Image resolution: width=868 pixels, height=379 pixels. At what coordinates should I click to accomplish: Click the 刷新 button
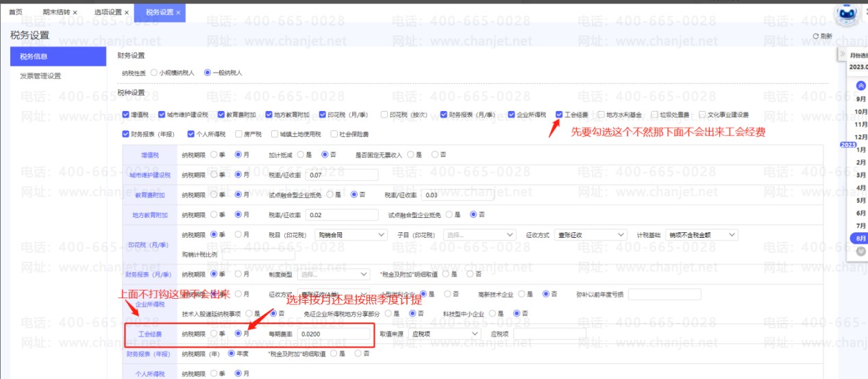click(822, 36)
